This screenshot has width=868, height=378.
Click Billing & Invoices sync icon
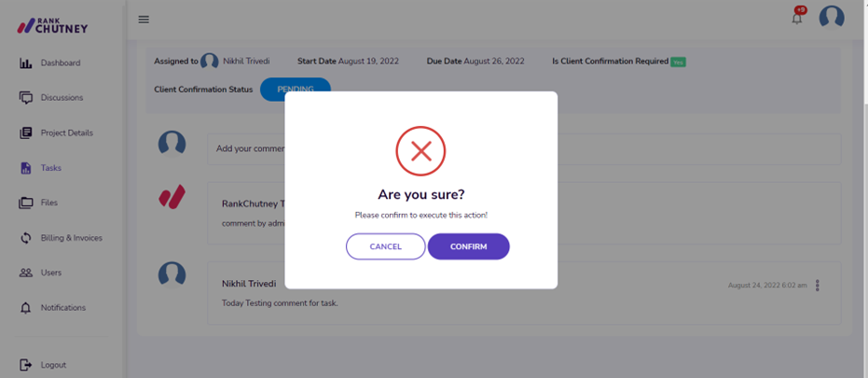point(25,238)
